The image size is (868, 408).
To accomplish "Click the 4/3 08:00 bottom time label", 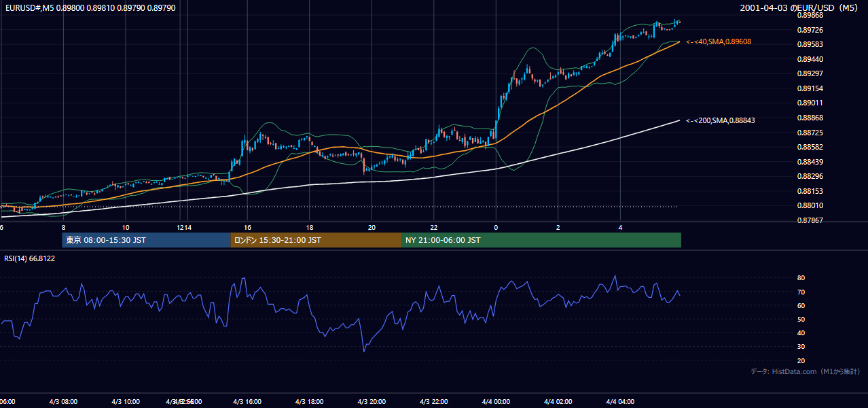I will [x=64, y=401].
